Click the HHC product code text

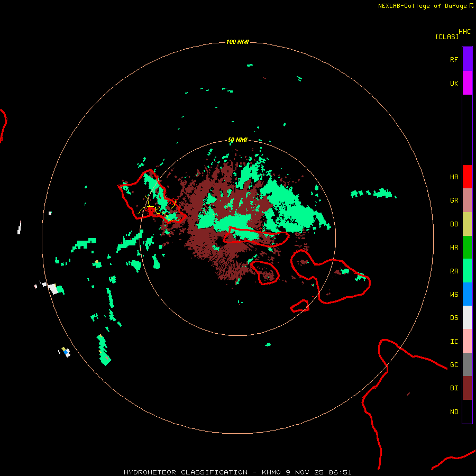click(465, 32)
